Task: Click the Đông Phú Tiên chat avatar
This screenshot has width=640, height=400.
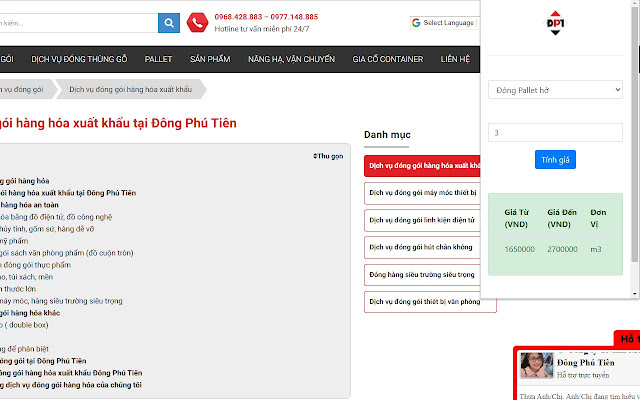Action: click(x=536, y=366)
